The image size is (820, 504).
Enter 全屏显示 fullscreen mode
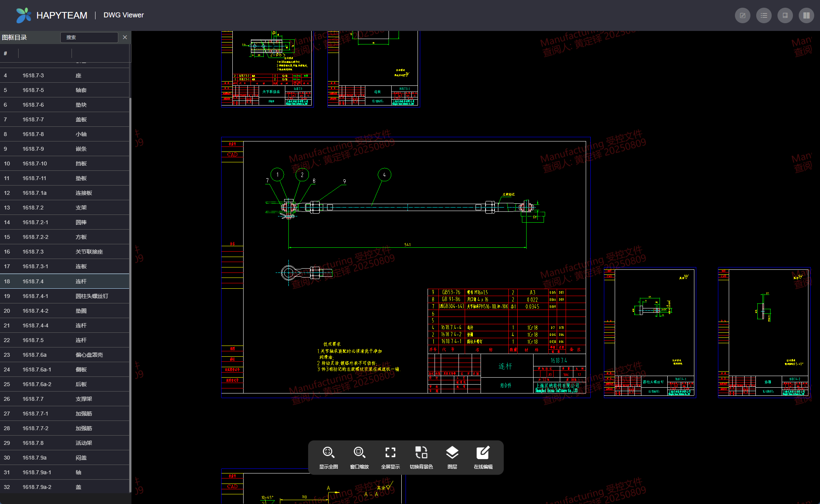pyautogui.click(x=390, y=457)
